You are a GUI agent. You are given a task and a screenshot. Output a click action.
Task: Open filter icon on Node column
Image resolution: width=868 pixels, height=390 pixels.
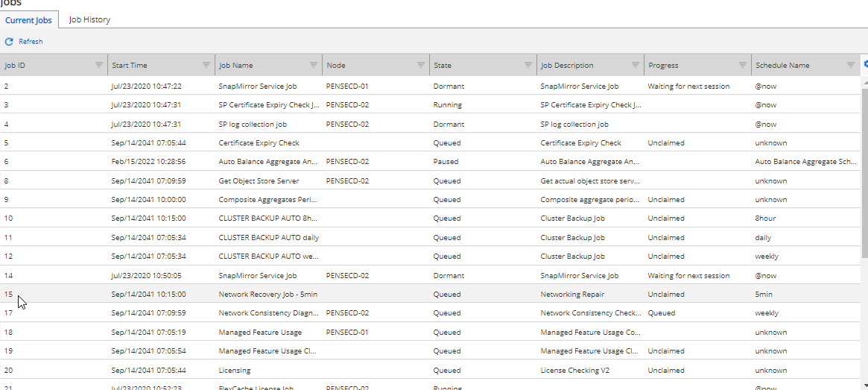click(x=421, y=65)
